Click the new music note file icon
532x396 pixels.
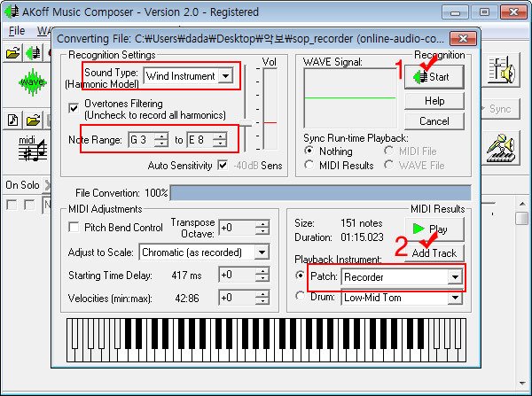coord(12,120)
